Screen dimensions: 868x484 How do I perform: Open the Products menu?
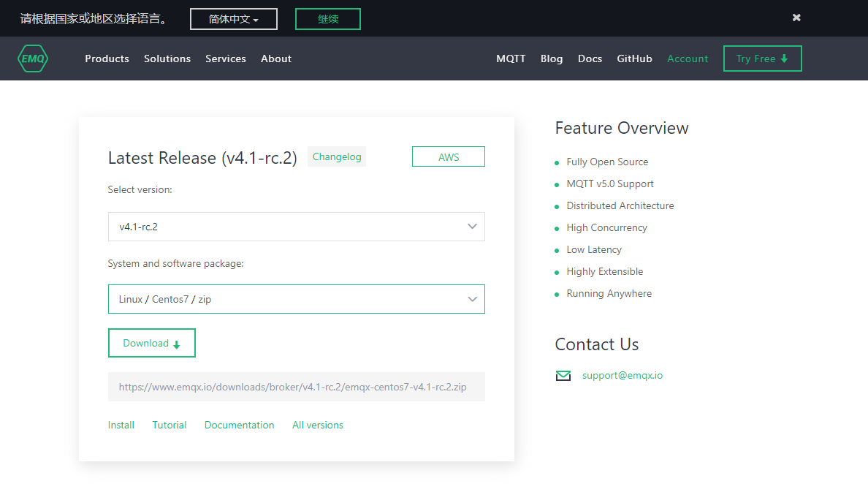click(x=107, y=58)
